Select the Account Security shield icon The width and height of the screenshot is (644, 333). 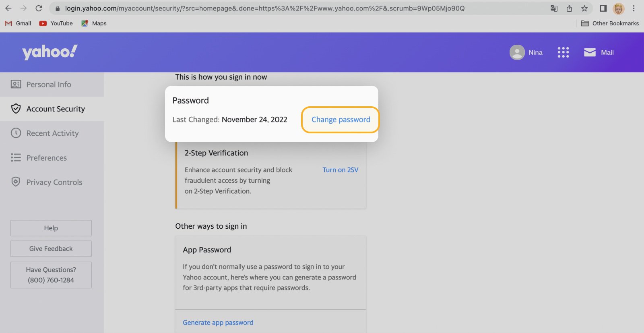click(15, 108)
